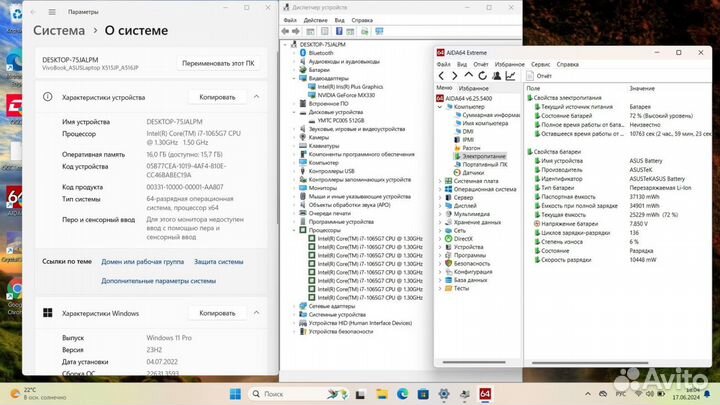Click Переименовать этот ПК button

click(218, 63)
